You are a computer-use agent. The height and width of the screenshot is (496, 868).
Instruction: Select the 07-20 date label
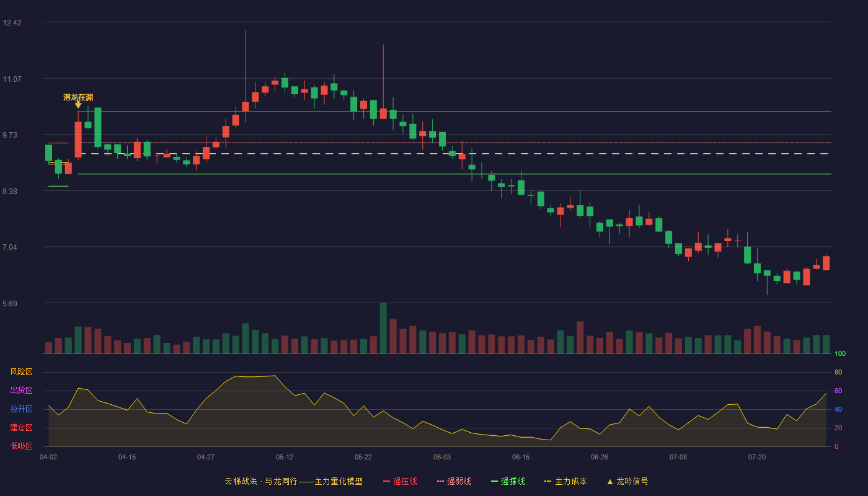click(757, 457)
